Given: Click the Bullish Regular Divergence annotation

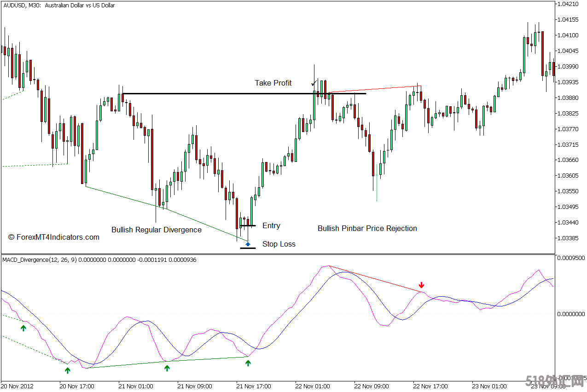Looking at the screenshot, I should [x=156, y=230].
